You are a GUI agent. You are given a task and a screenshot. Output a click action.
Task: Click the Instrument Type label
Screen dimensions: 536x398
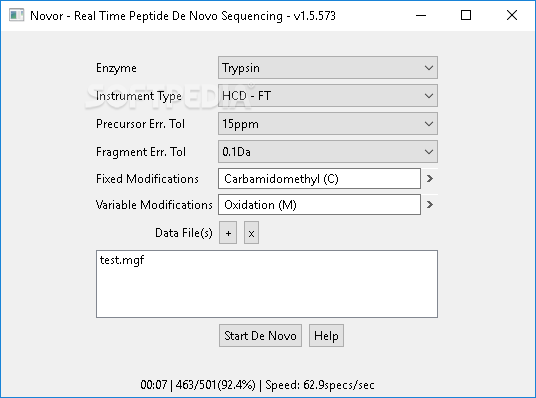pyautogui.click(x=139, y=96)
